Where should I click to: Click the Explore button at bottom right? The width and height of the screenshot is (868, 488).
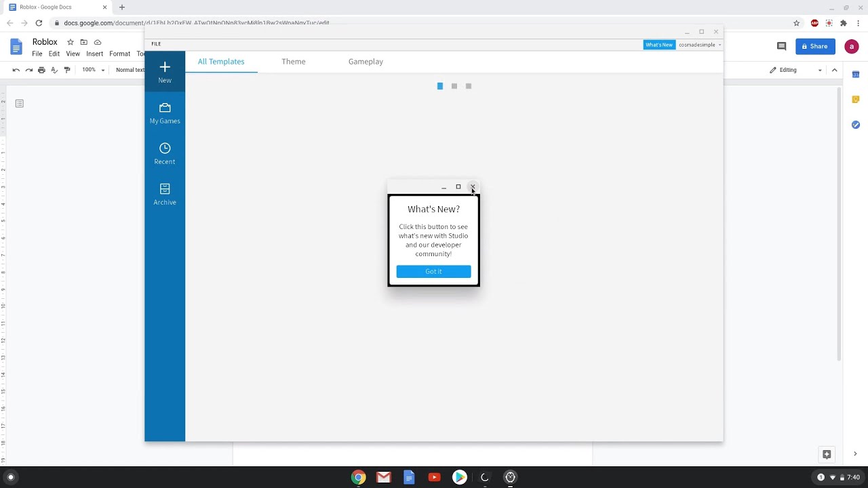click(827, 454)
